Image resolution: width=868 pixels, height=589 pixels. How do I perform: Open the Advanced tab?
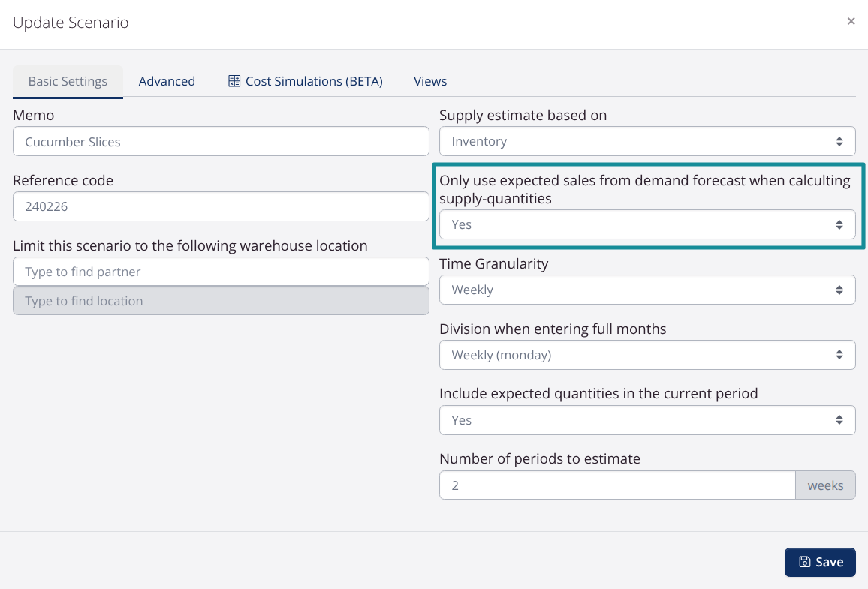coord(167,81)
